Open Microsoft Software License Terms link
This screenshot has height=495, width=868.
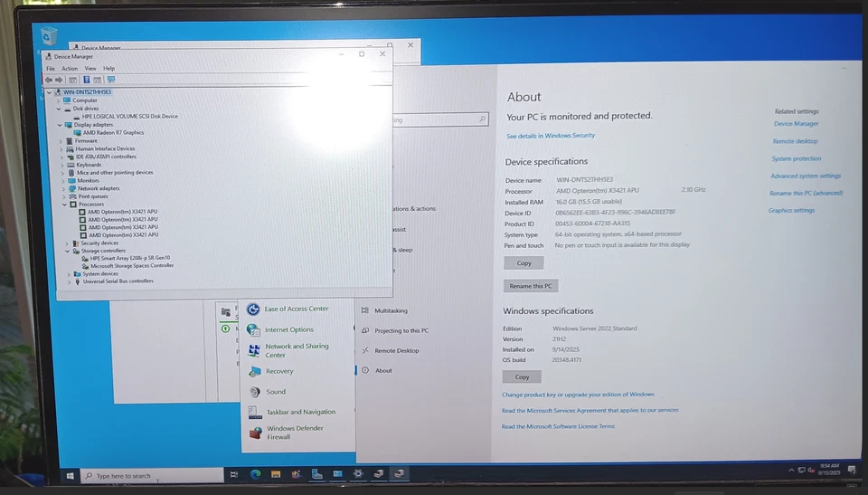(x=558, y=427)
